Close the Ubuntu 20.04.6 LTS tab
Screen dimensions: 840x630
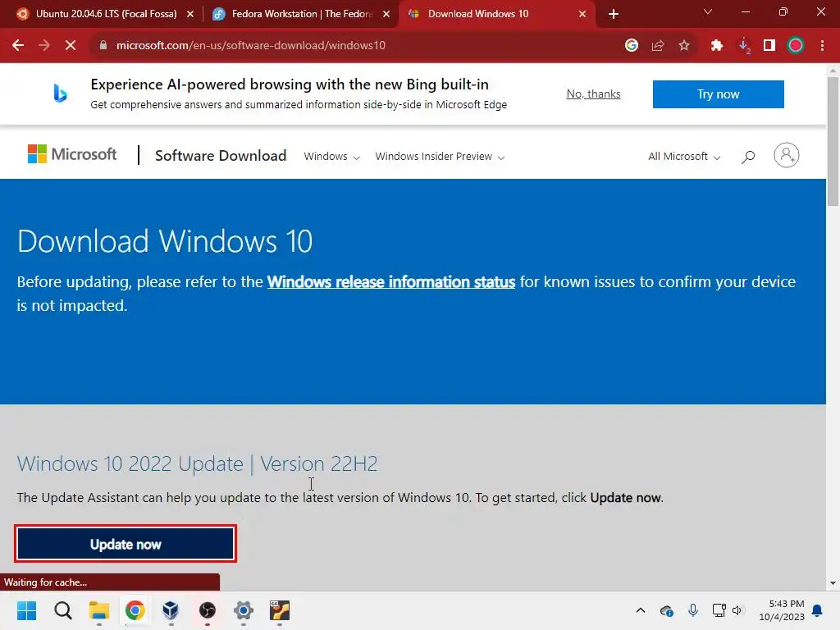point(190,14)
